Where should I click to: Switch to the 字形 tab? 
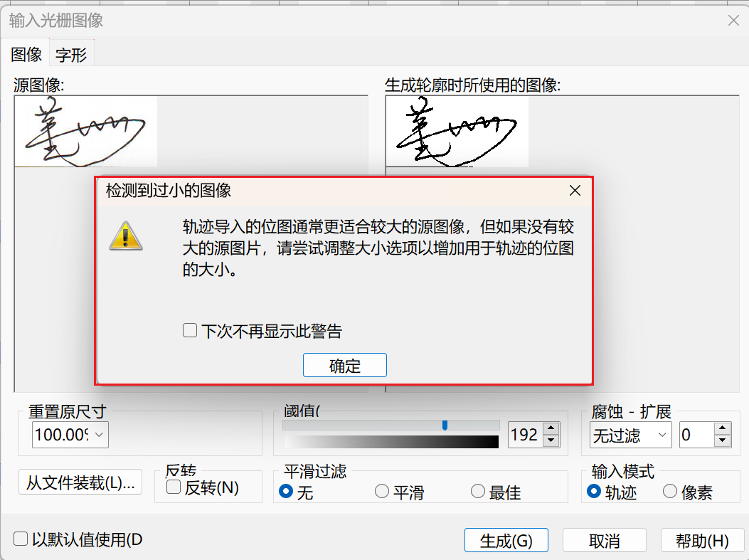point(71,55)
